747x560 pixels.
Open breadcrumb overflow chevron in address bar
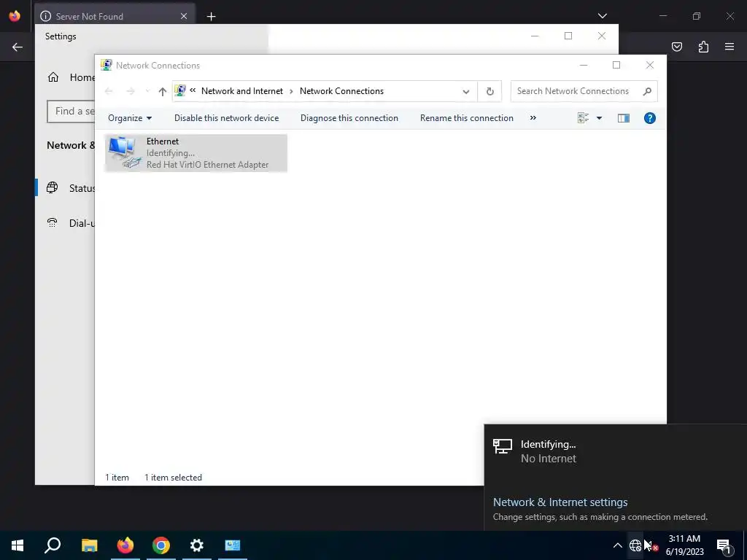coord(193,90)
